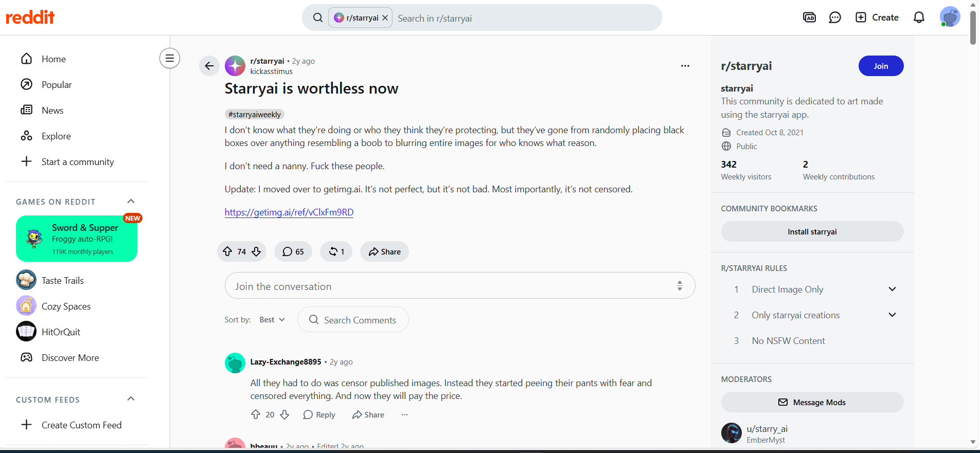980x453 pixels.
Task: Click the #starryaiweekly flair tag
Action: (x=255, y=114)
